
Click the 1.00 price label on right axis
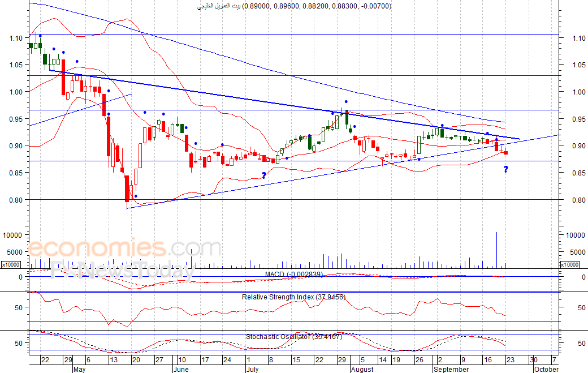coord(579,92)
